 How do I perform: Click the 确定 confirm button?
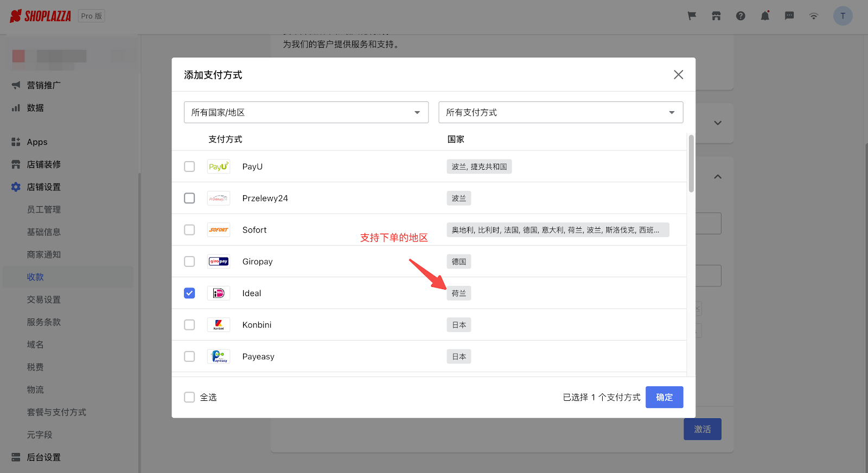(x=664, y=397)
